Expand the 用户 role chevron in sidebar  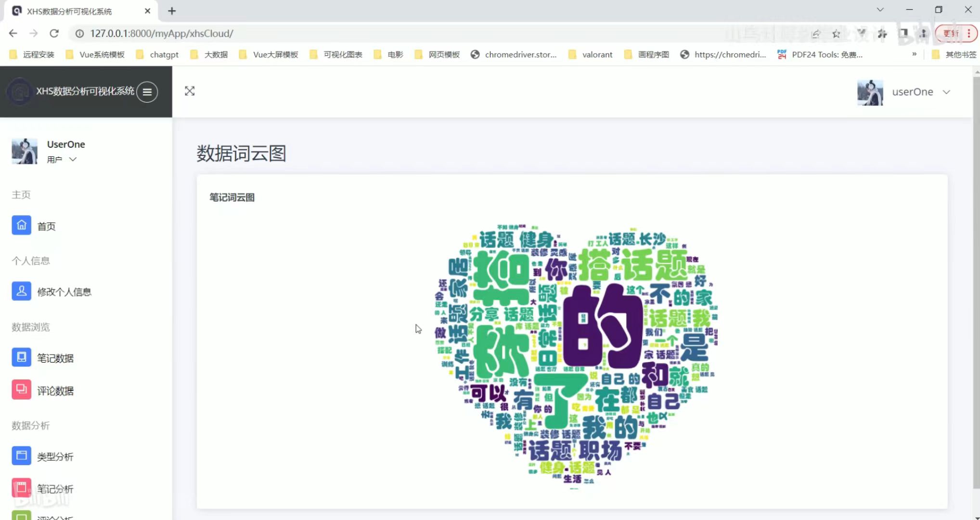[x=73, y=159]
